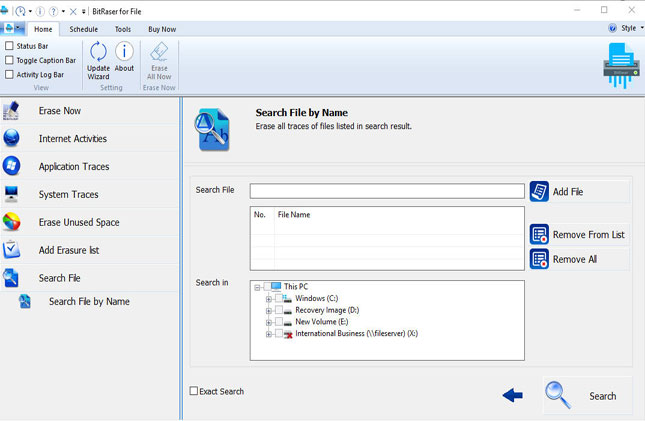Click the No. column header
The image size is (645, 421).
pyautogui.click(x=260, y=214)
